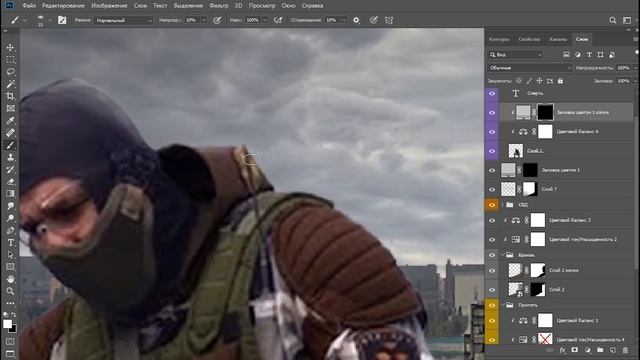Create a new group folder
Screen dimensions: 640x360
pos(600,350)
